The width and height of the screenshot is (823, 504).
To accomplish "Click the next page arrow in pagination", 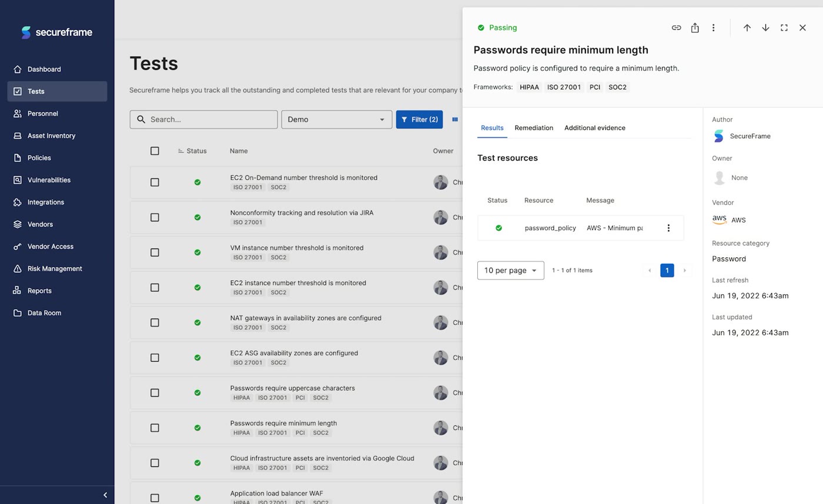I will pos(685,270).
